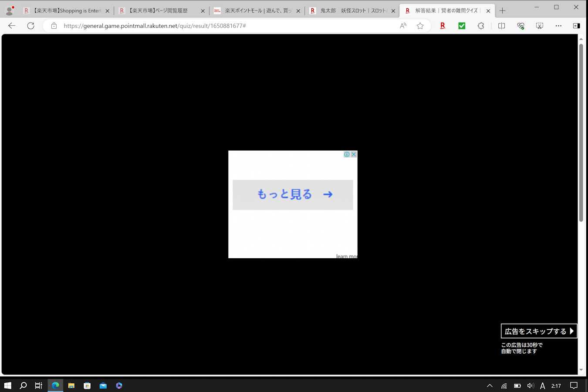Click the 広告をスキップする button

point(539,331)
